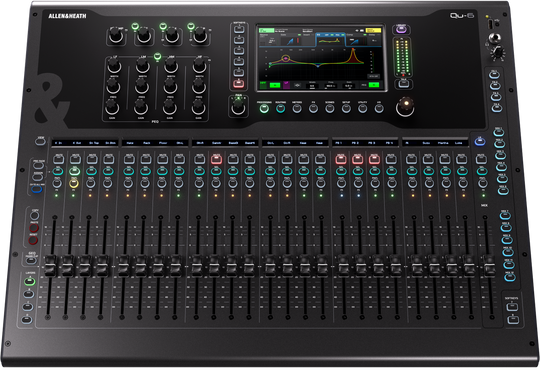Toggle the green PEQ In key
Viewport: 540px width, 371px height.
tap(157, 56)
